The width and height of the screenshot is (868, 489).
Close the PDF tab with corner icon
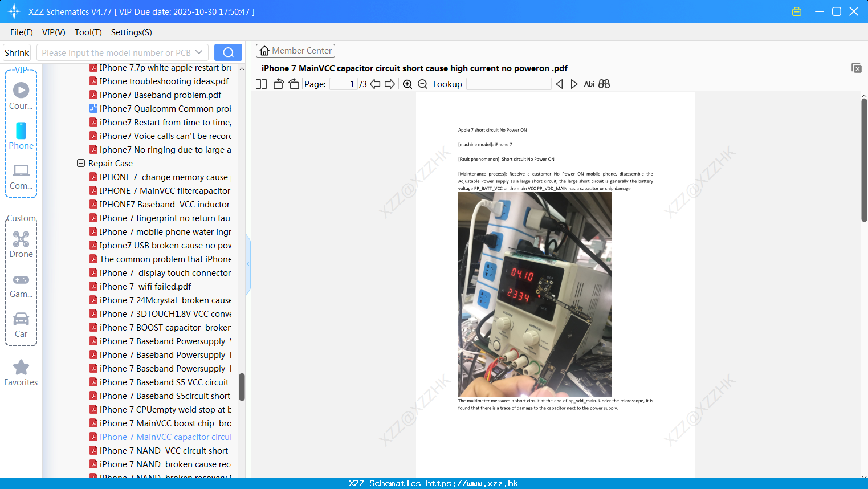[857, 68]
